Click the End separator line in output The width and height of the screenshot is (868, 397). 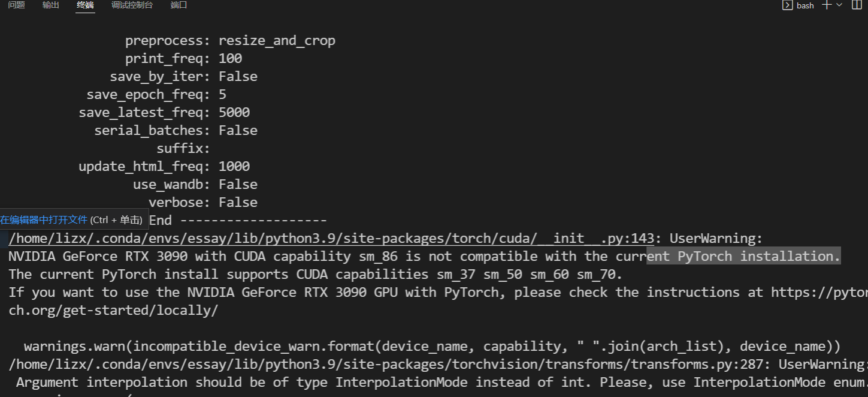point(238,220)
